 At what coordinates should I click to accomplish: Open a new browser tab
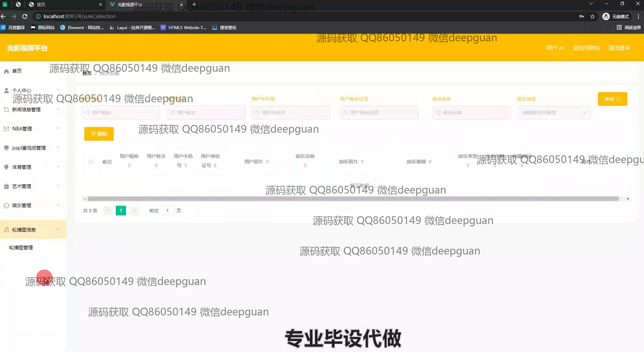coord(194,4)
